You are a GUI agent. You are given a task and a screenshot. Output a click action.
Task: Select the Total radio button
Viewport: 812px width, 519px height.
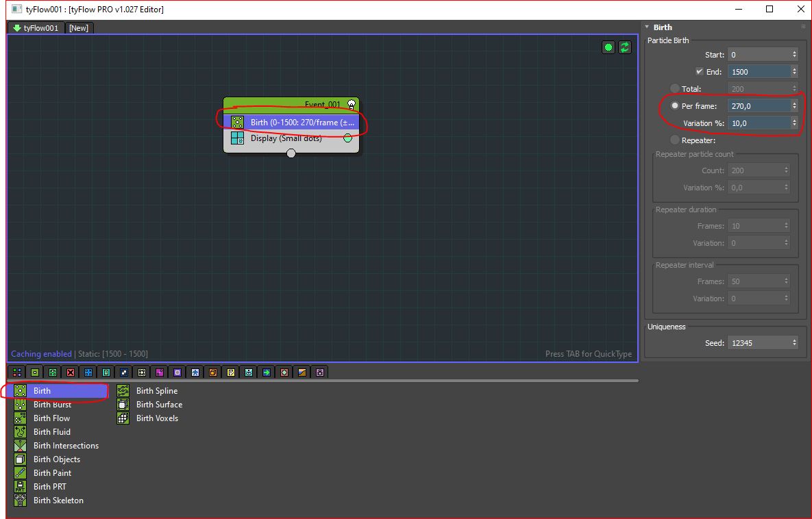675,88
